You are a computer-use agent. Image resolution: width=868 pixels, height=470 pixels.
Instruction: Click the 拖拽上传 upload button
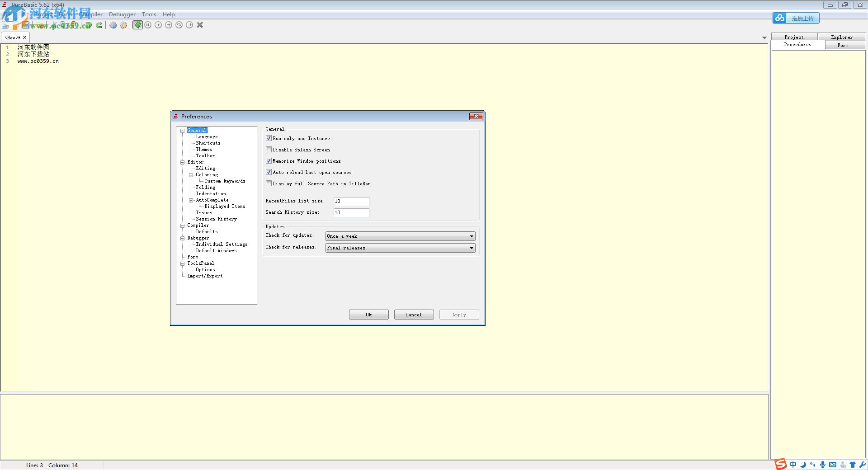pos(802,19)
